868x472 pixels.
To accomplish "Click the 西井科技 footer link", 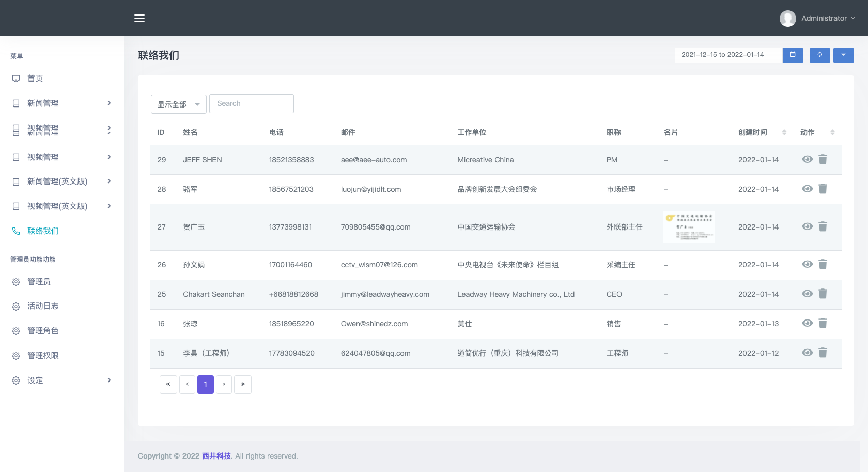I will click(x=216, y=456).
